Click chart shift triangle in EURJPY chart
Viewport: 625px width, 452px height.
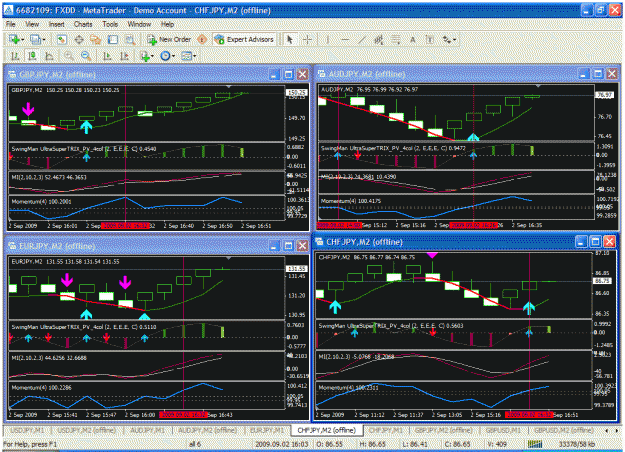(x=228, y=258)
